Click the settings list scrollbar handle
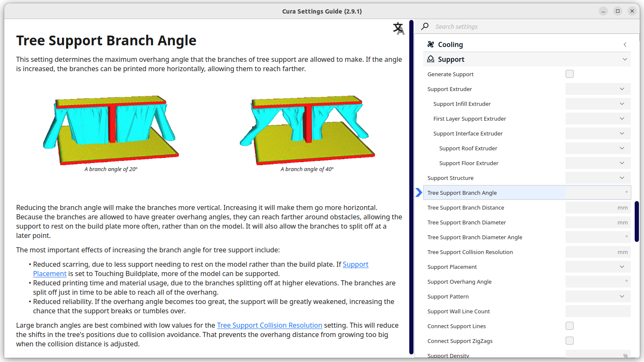Screen dimensions: 644x362 point(637,221)
